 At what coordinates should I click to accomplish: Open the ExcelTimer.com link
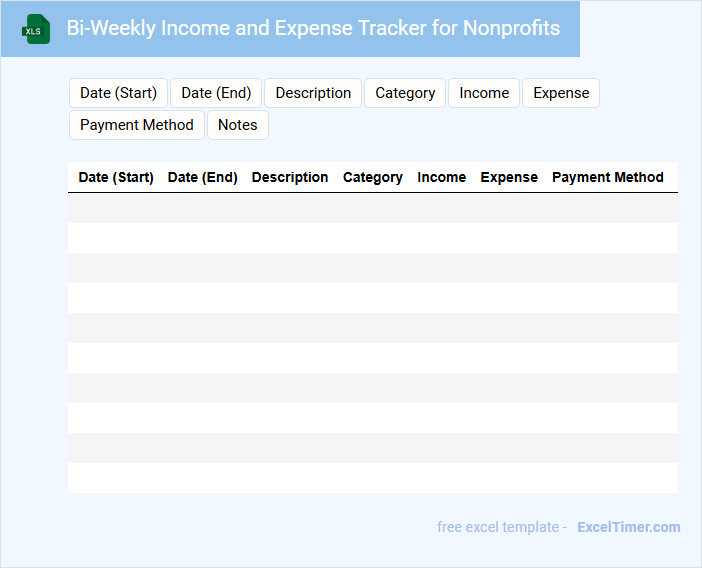coord(629,527)
